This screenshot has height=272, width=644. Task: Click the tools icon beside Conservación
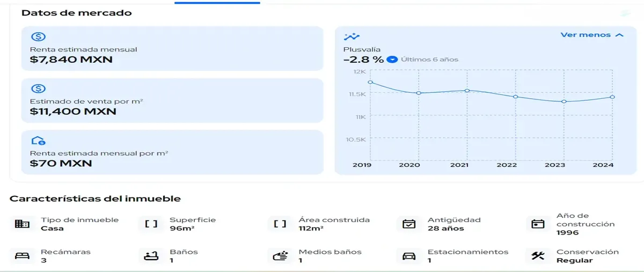coord(538,256)
